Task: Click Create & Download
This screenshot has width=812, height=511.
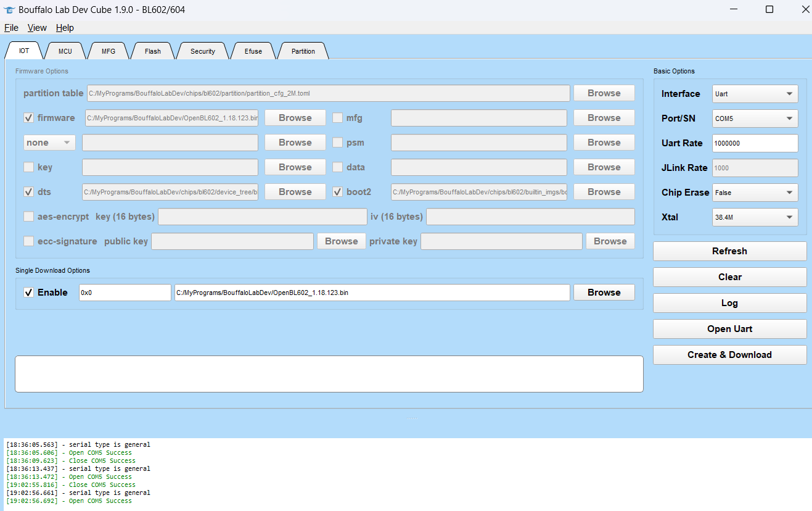Action: 730,355
